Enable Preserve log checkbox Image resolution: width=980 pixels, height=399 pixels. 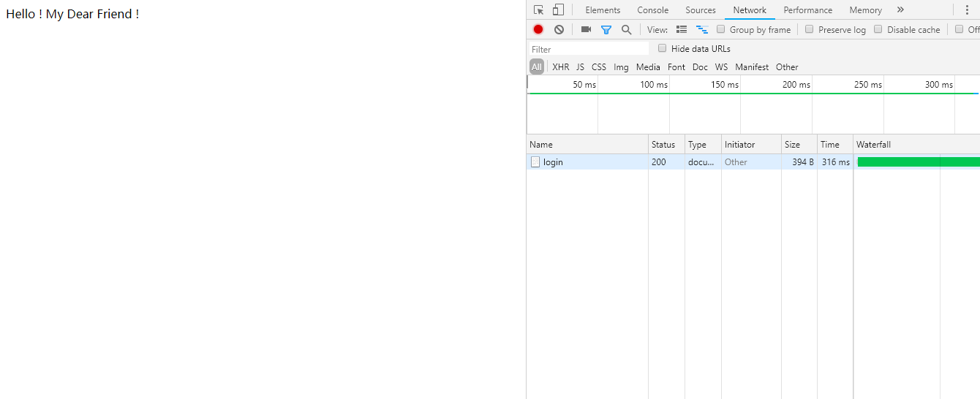point(809,29)
